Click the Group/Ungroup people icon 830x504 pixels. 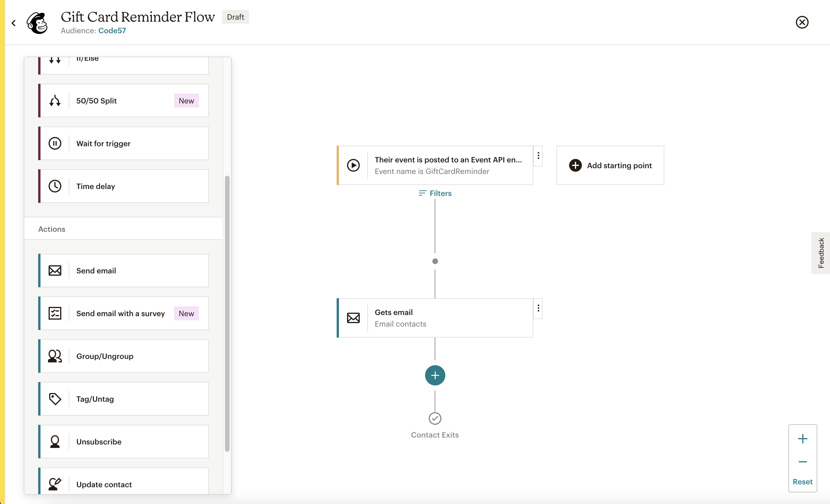[55, 356]
